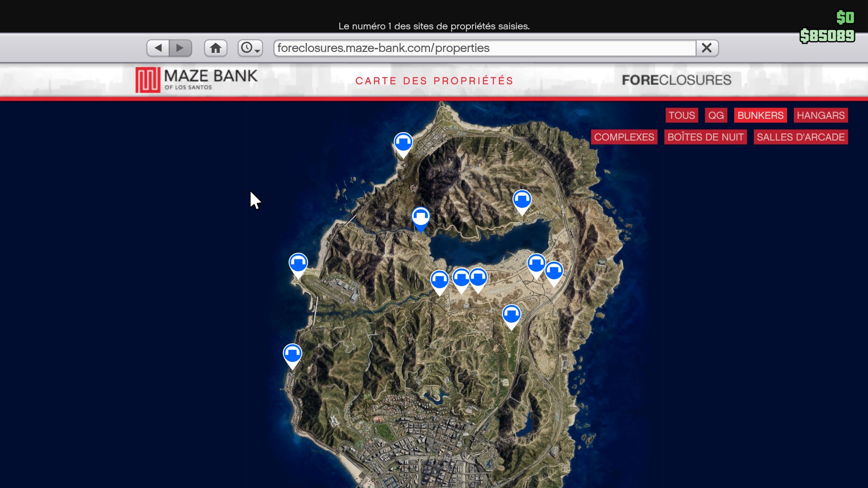Show SALLES D'ARCADE properties
Viewport: 868px width, 488px height.
[801, 137]
